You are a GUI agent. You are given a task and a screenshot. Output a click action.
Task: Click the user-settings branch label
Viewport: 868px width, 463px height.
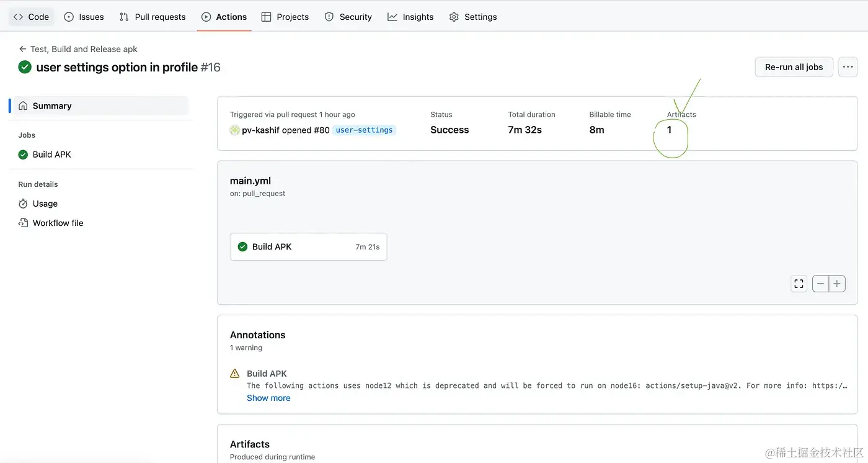pyautogui.click(x=364, y=130)
